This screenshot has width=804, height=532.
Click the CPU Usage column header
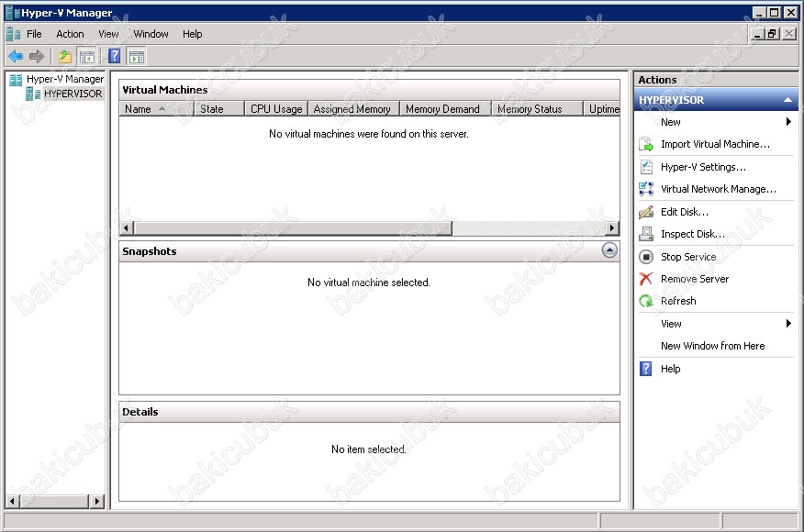pyautogui.click(x=276, y=109)
